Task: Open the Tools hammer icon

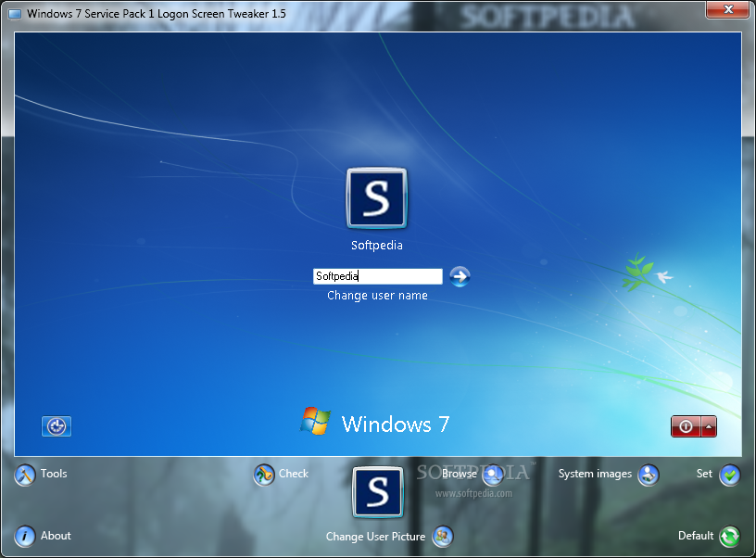Action: coord(25,476)
